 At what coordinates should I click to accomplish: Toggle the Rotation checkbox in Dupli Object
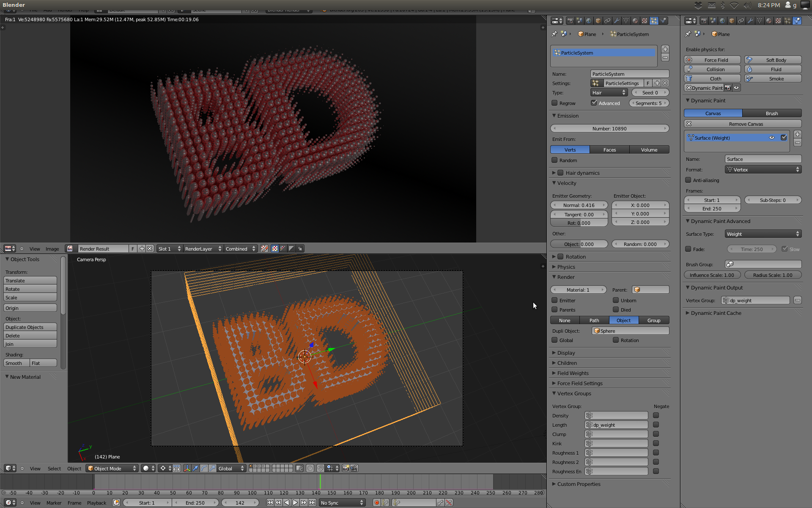point(615,340)
